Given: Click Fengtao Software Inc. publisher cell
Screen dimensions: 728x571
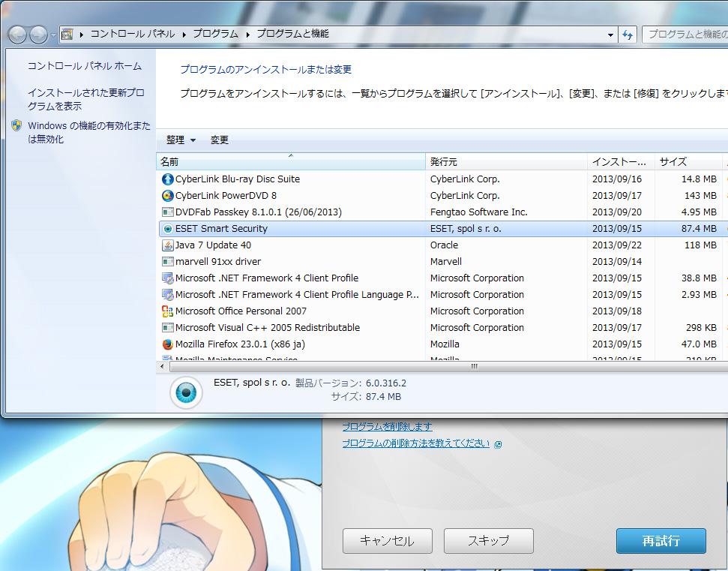Looking at the screenshot, I should [x=478, y=212].
